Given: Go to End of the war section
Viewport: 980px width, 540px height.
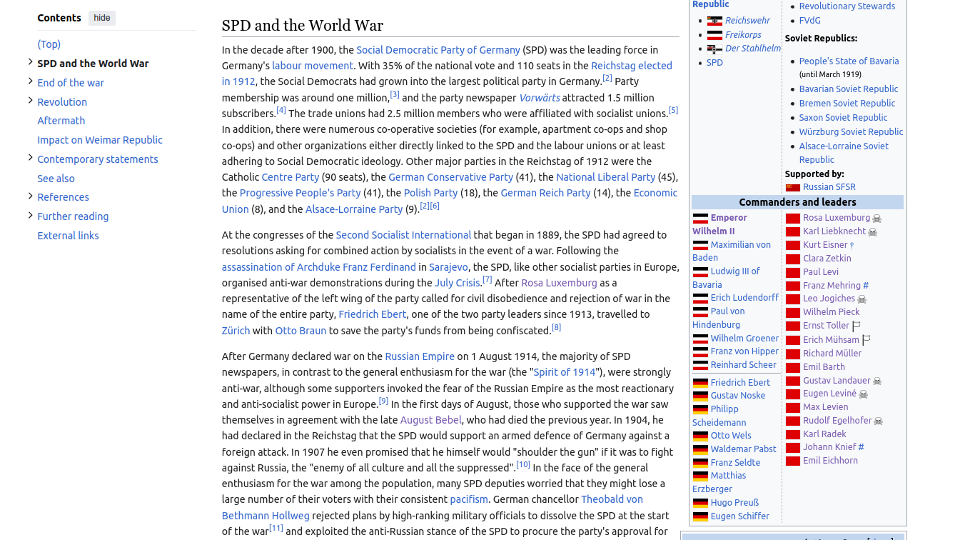Looking at the screenshot, I should [71, 83].
